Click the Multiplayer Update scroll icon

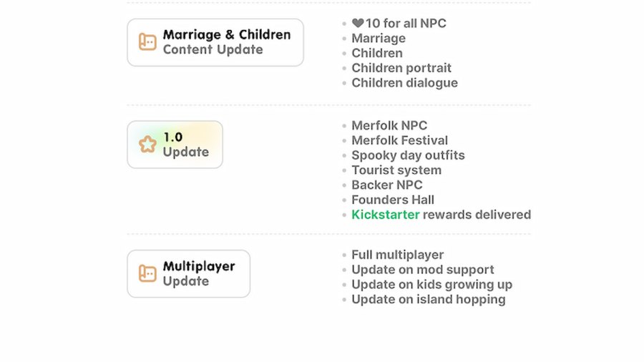click(x=147, y=273)
